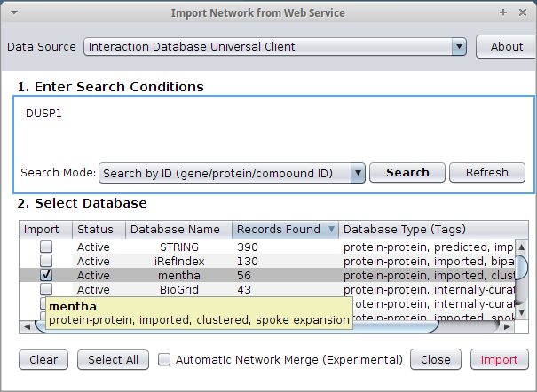Click the horizontal scrollbar right arrow
Image resolution: width=537 pixels, height=392 pixels.
pyautogui.click(x=507, y=327)
